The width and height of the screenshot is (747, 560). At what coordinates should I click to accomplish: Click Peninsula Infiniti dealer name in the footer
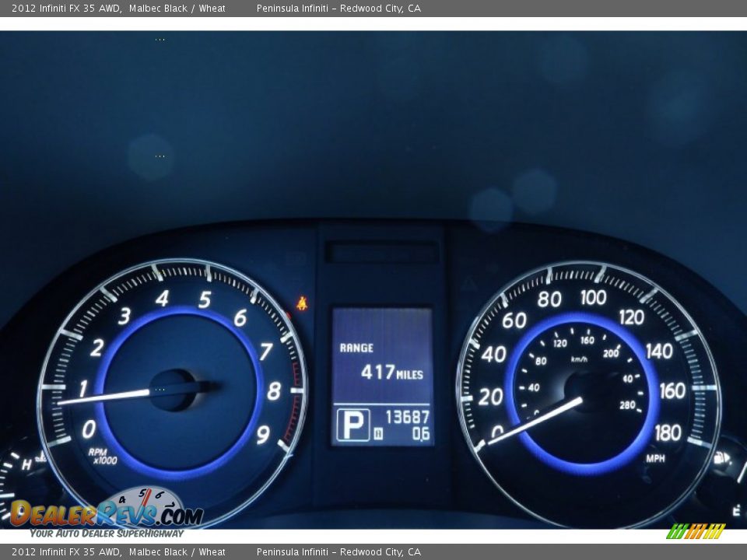pyautogui.click(x=338, y=552)
